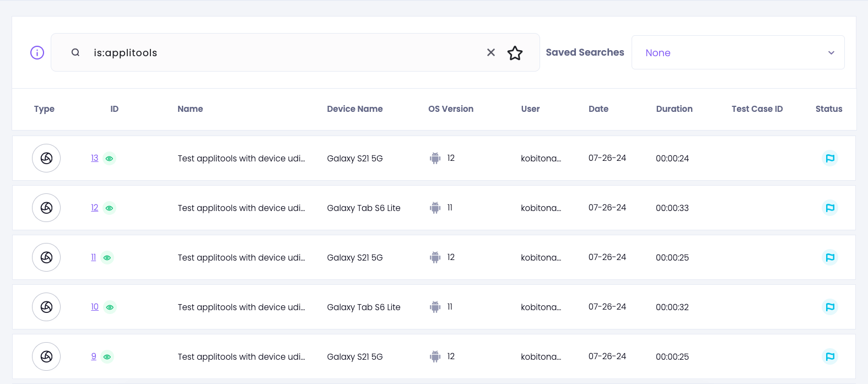This screenshot has width=868, height=384.
Task: Click the green eye icon beside ID 12
Action: [110, 208]
